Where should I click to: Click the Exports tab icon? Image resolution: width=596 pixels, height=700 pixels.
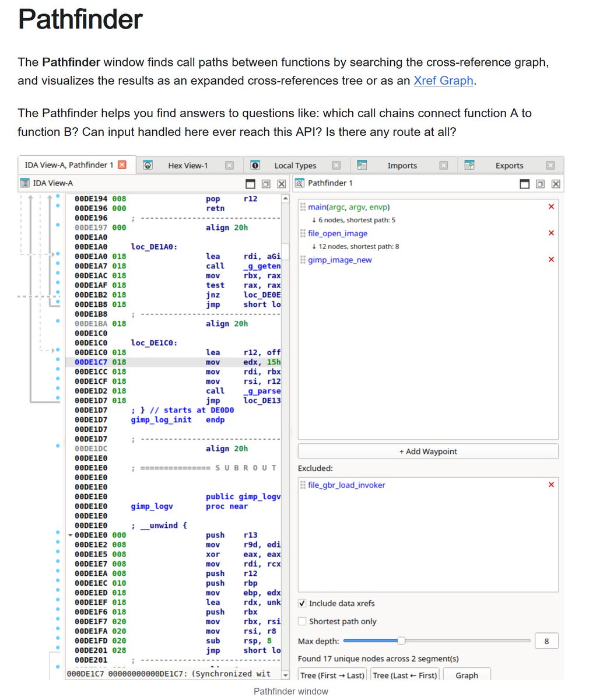coord(469,166)
